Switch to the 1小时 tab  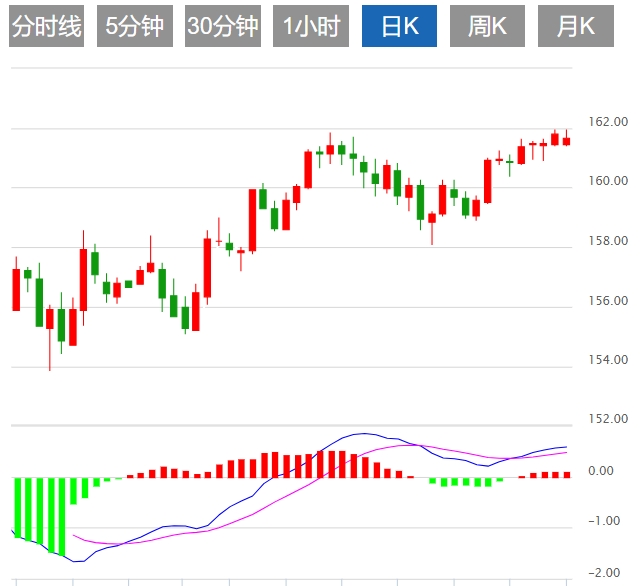pyautogui.click(x=310, y=26)
